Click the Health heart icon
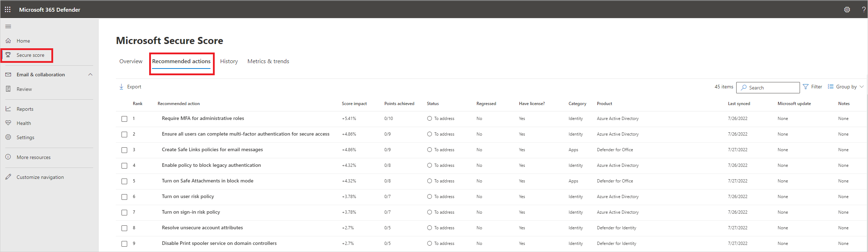This screenshot has height=252, width=868. point(8,123)
